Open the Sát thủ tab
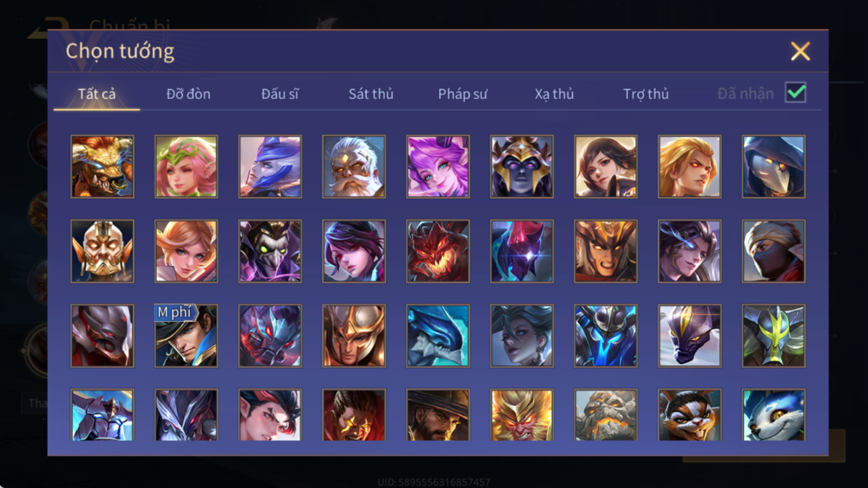The height and width of the screenshot is (488, 868). click(x=371, y=94)
